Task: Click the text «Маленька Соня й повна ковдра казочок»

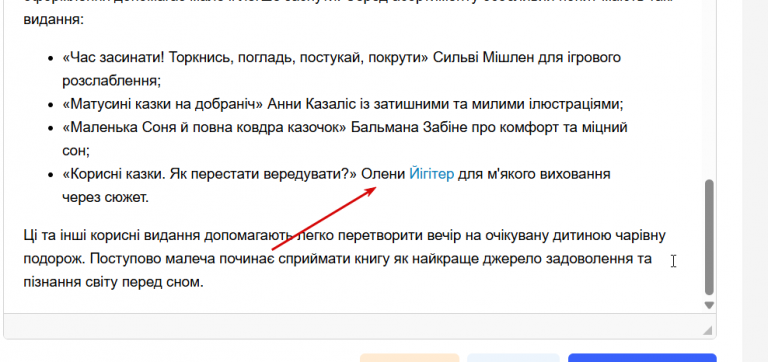Action: click(204, 128)
